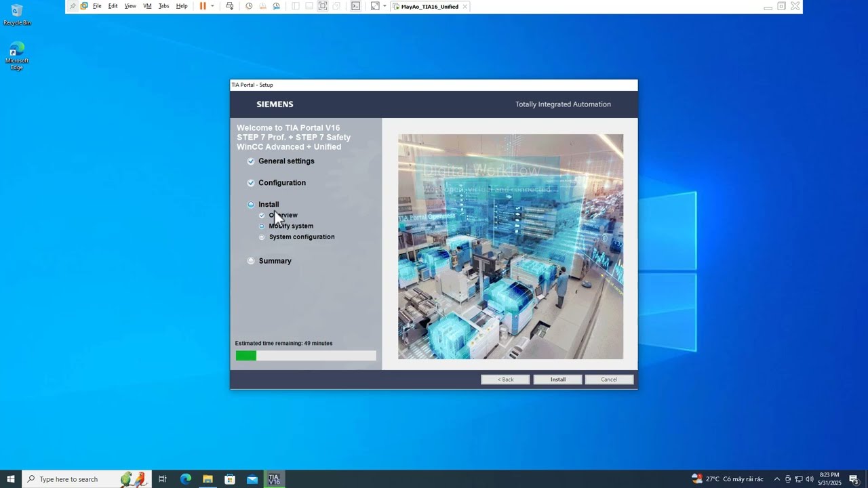The width and height of the screenshot is (868, 488).
Task: Select the Overview sub-step
Action: 283,216
